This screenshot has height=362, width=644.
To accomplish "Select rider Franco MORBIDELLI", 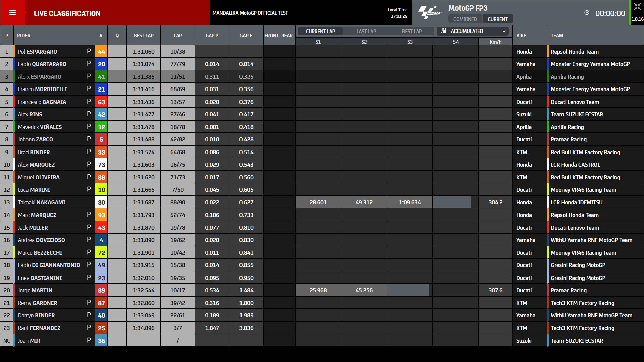I will [42, 89].
